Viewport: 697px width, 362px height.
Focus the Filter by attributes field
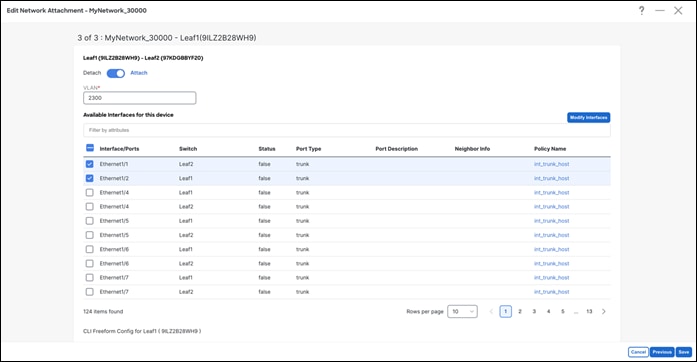point(347,130)
